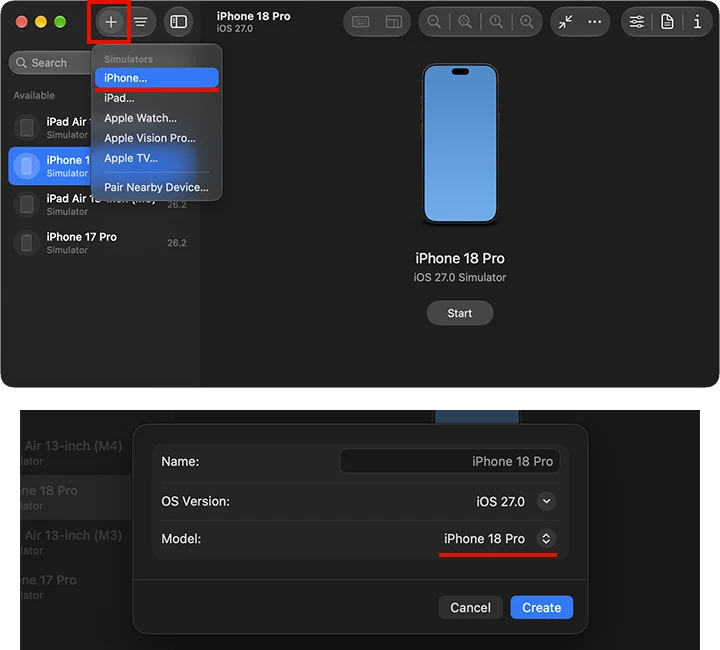Click the info icon in toolbar
The width and height of the screenshot is (720, 650).
click(697, 22)
